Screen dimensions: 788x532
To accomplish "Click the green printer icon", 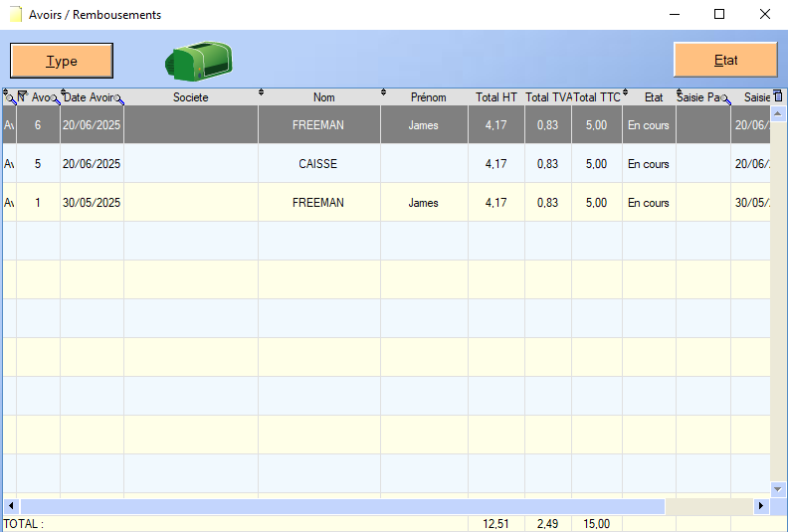I will coord(198,61).
